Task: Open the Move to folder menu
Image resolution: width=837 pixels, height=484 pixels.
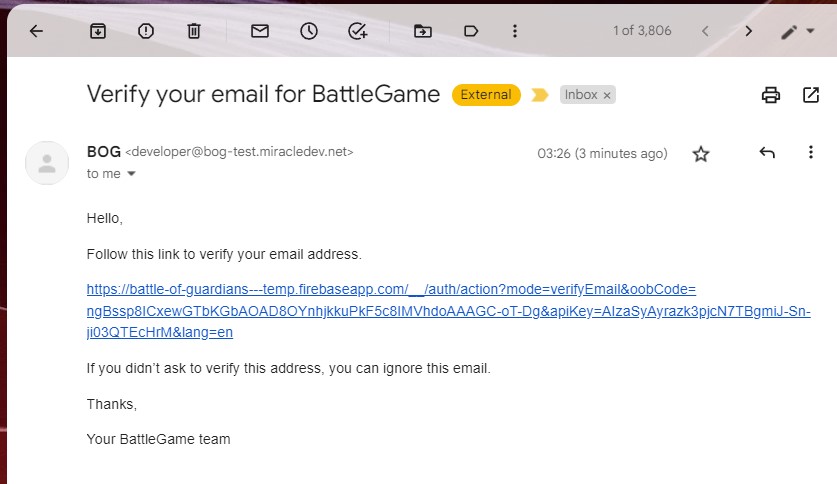Action: point(423,31)
